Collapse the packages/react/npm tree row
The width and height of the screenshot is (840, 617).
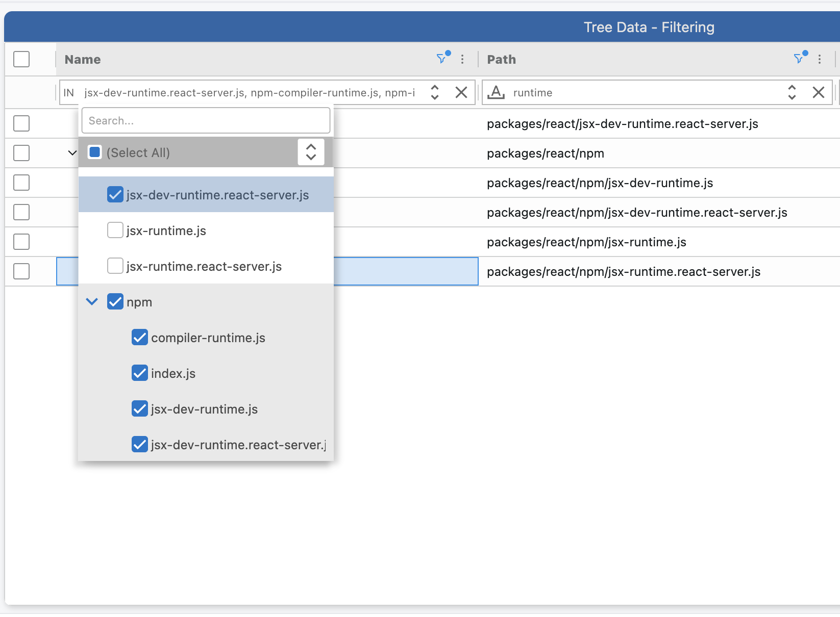72,153
